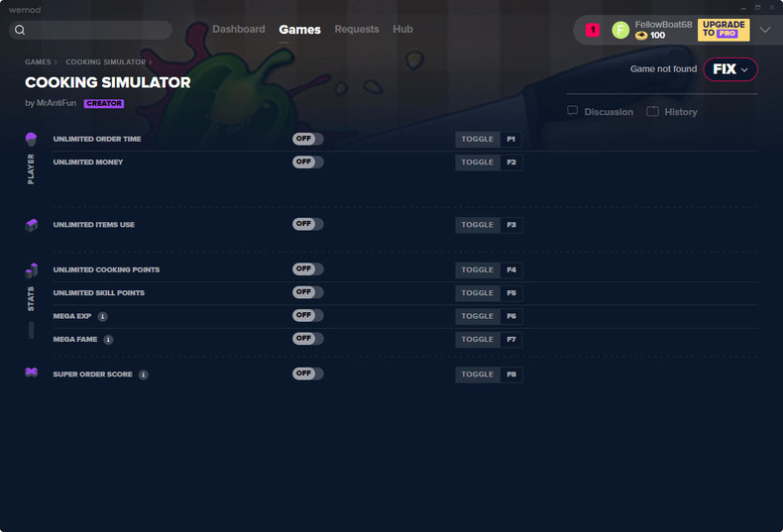Focus the search input field

coord(90,30)
